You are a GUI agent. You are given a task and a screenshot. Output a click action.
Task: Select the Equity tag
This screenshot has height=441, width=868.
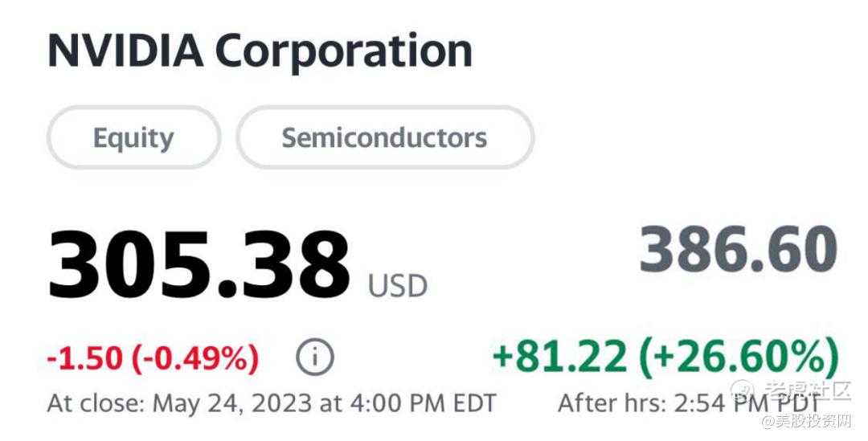pyautogui.click(x=133, y=138)
